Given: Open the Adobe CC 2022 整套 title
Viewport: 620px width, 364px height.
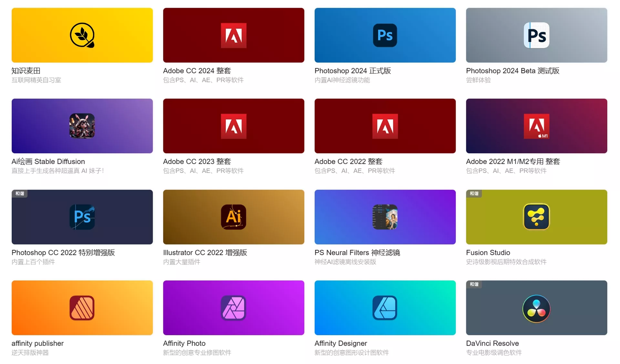Looking at the screenshot, I should click(x=348, y=161).
